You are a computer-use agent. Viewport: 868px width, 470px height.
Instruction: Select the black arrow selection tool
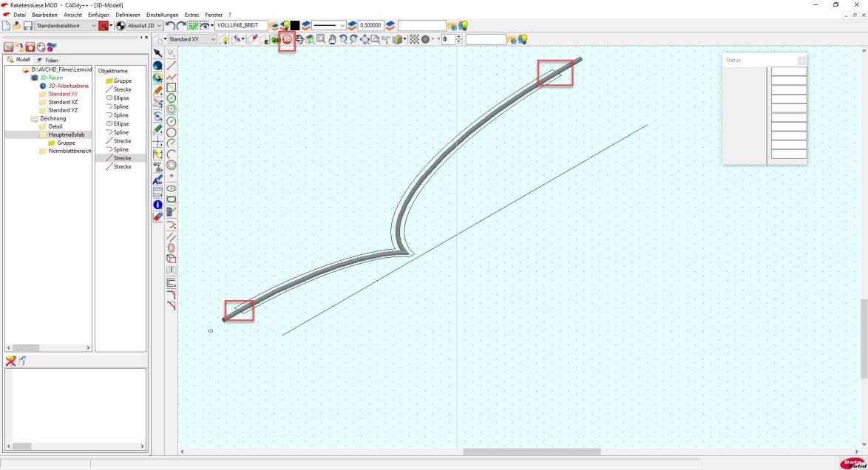[157, 52]
